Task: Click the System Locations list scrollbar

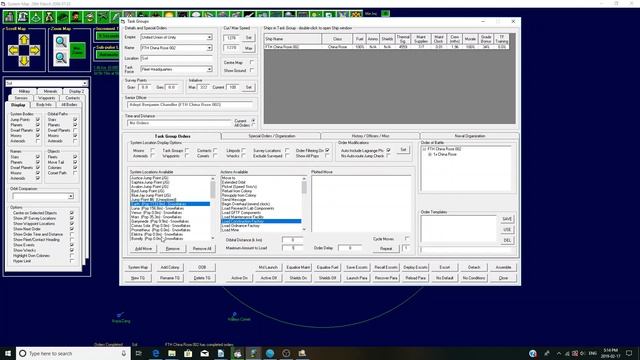Action: click(213, 208)
